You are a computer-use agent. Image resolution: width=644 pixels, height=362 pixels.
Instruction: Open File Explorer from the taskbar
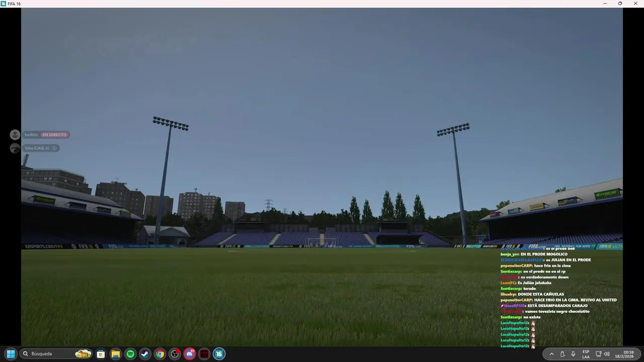(116, 354)
